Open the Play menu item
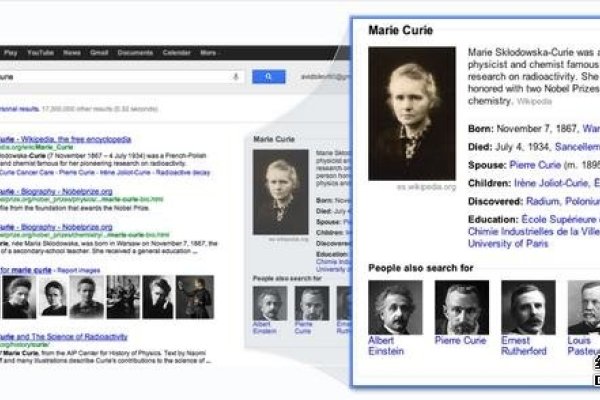 click(10, 53)
